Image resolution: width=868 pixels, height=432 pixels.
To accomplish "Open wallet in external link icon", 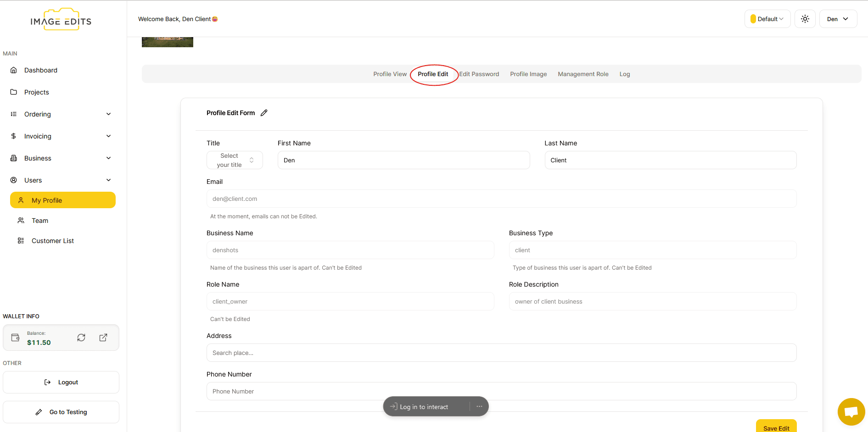I will tap(103, 338).
